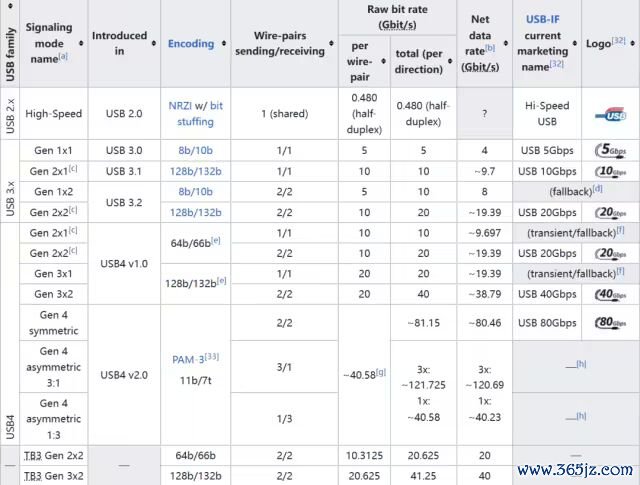640x485 pixels.
Task: Sort the table by USB family
Action: pos(10,6)
